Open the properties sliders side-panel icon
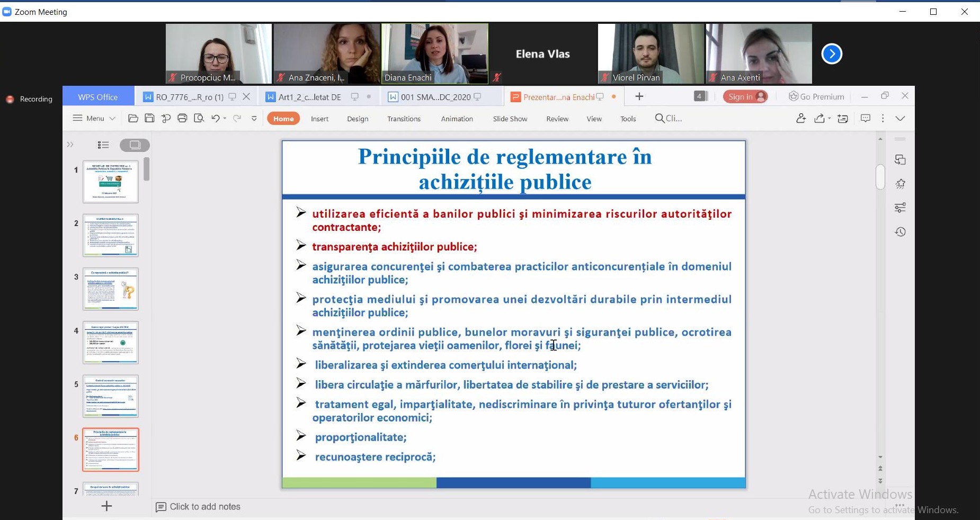Screen dimensions: 980x520 [x=900, y=208]
